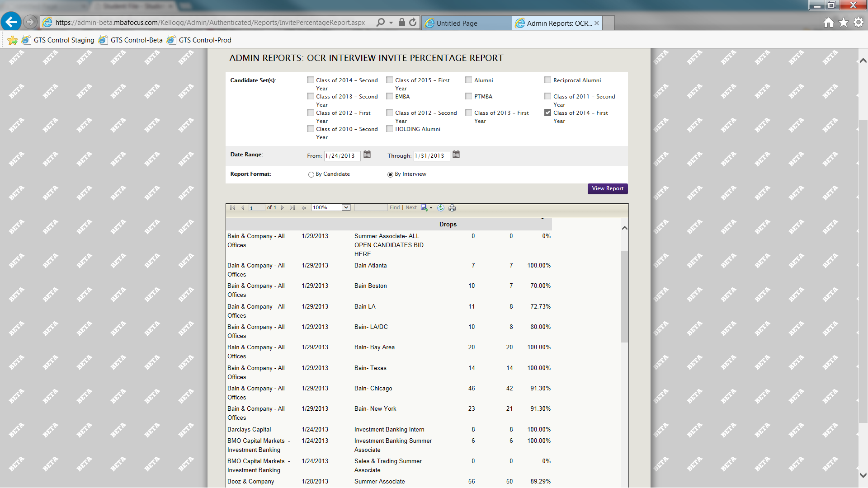
Task: Click the Bain Atlanta schedule cell
Action: [x=370, y=266]
